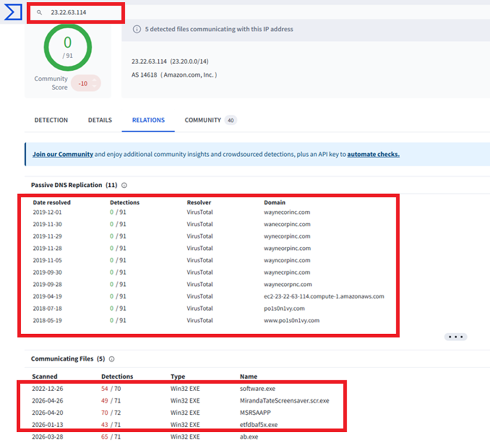Click the COMMUNITY count badge 40
The image size is (490, 448).
click(x=230, y=120)
